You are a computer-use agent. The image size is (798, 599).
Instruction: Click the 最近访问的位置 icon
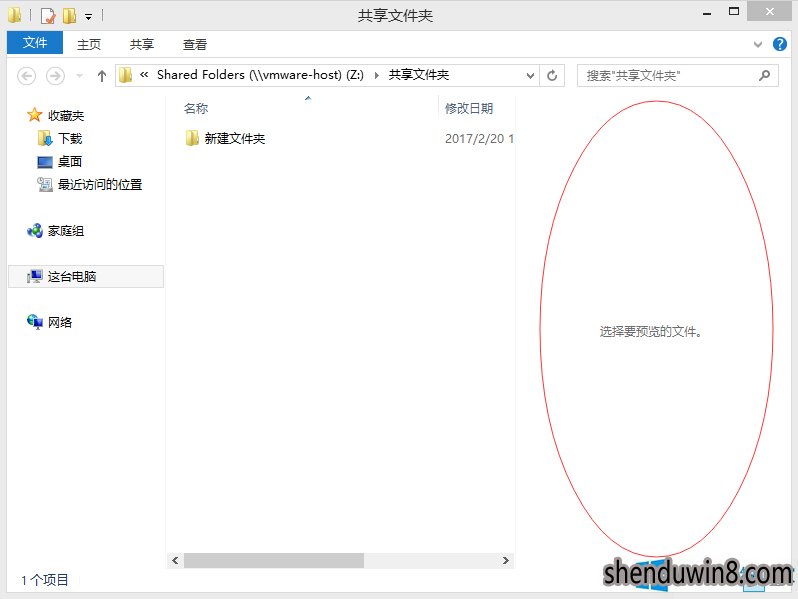coord(45,184)
